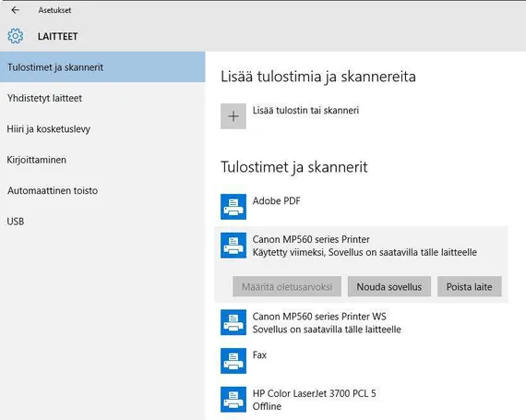The height and width of the screenshot is (420, 526).
Task: Open Hiiri ja kosketuslevy settings
Action: 102,129
